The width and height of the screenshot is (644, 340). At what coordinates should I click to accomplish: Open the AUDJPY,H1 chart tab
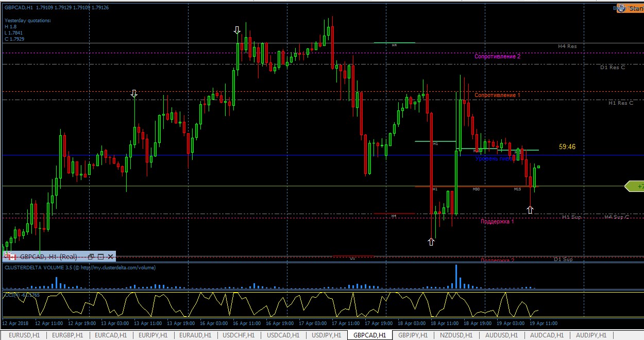point(591,335)
